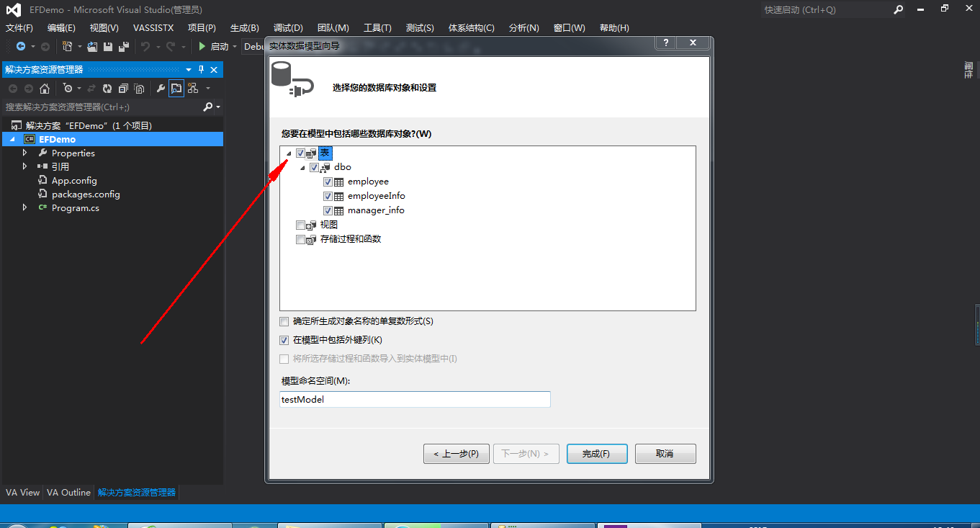Collapse the 表 node triangle

click(289, 153)
